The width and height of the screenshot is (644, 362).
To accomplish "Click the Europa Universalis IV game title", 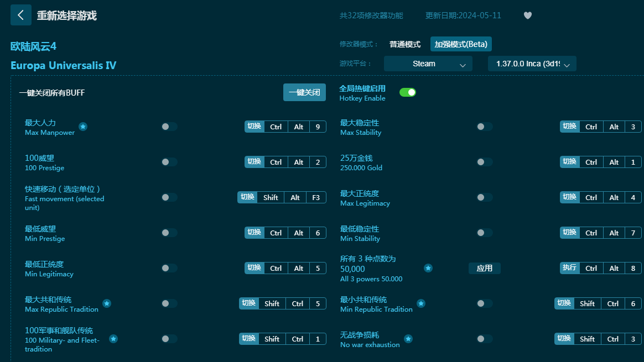I will point(63,65).
